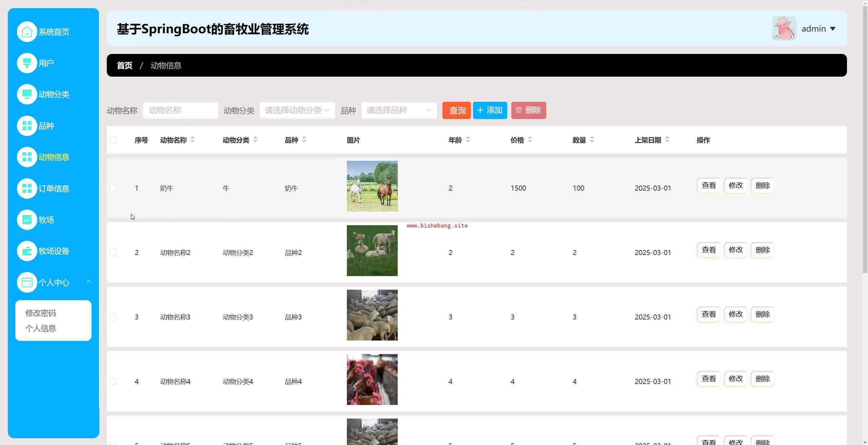Open the 请选择品种 dropdown

[399, 110]
